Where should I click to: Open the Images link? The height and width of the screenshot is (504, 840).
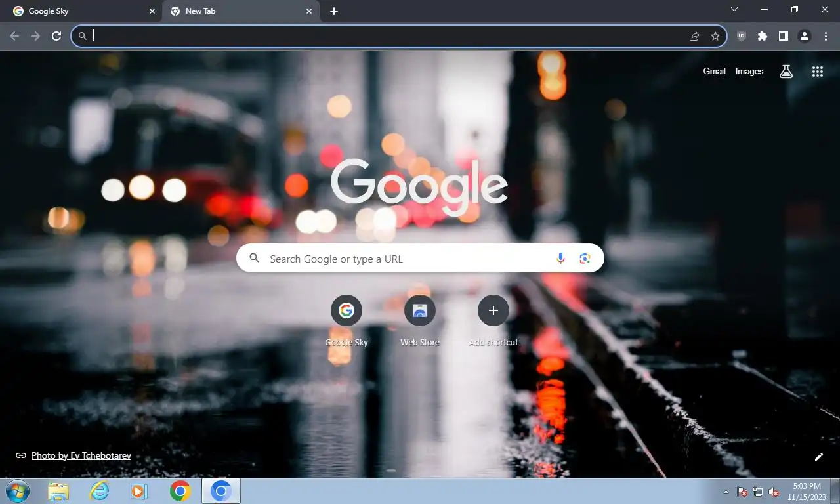pyautogui.click(x=749, y=71)
